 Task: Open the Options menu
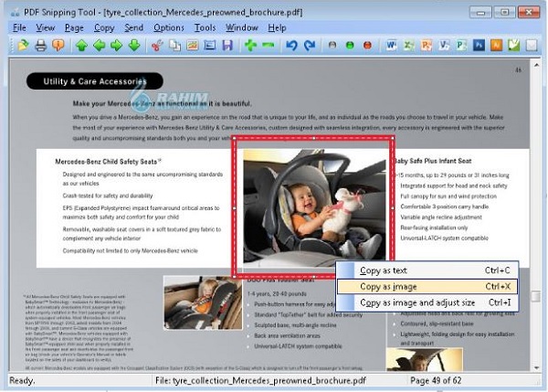169,27
